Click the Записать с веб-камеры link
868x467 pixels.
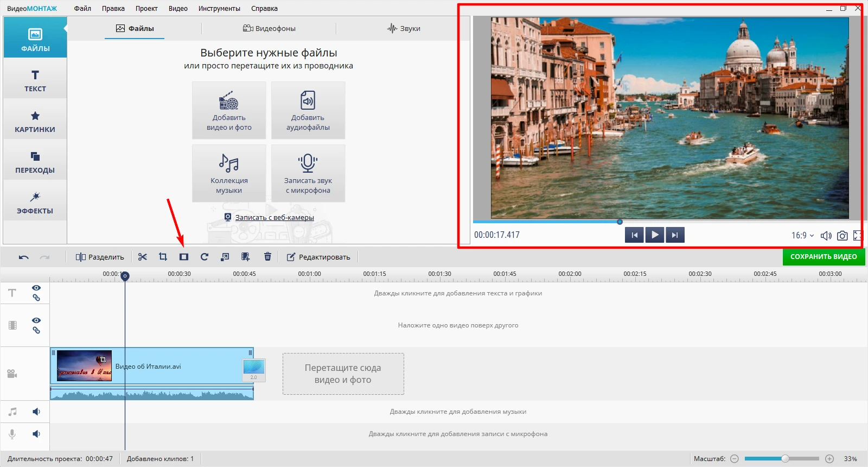point(275,218)
